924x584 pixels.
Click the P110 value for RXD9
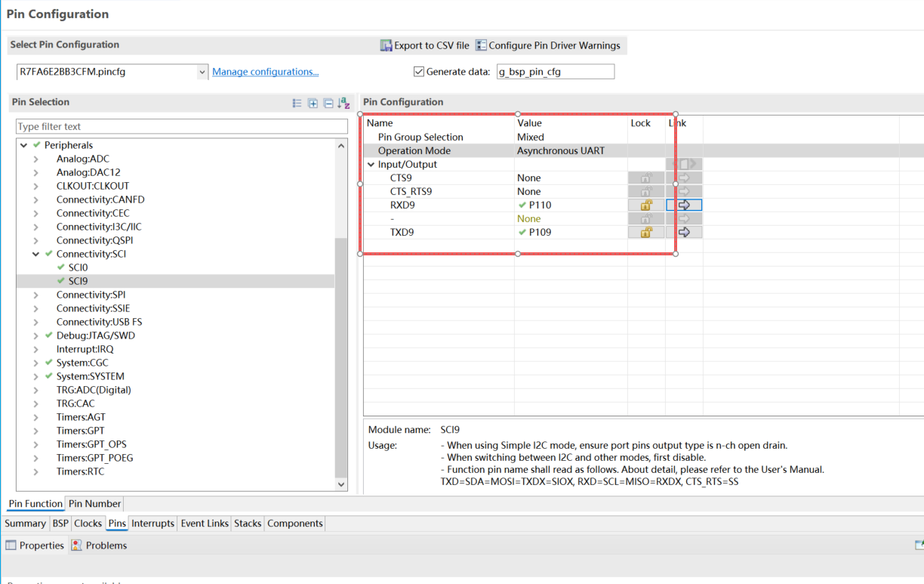540,205
